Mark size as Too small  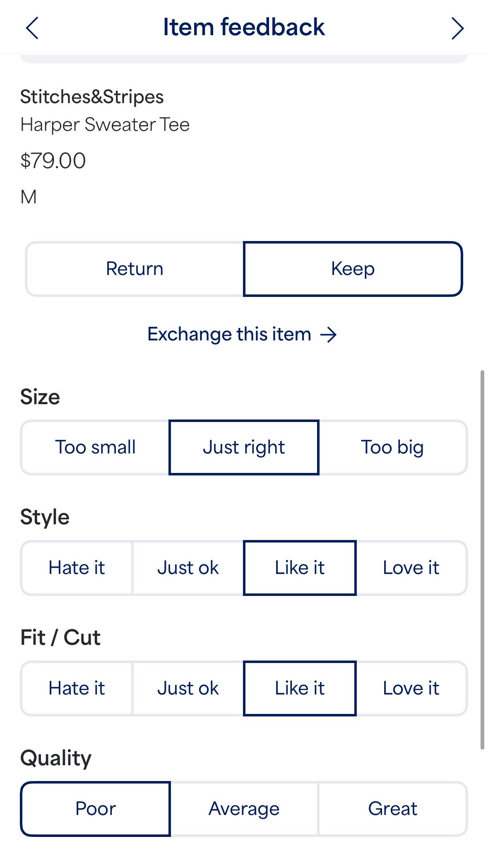pyautogui.click(x=95, y=447)
